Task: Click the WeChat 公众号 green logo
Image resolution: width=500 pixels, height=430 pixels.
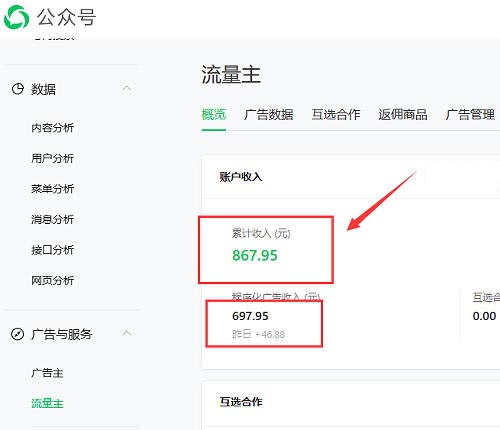Action: (16, 17)
